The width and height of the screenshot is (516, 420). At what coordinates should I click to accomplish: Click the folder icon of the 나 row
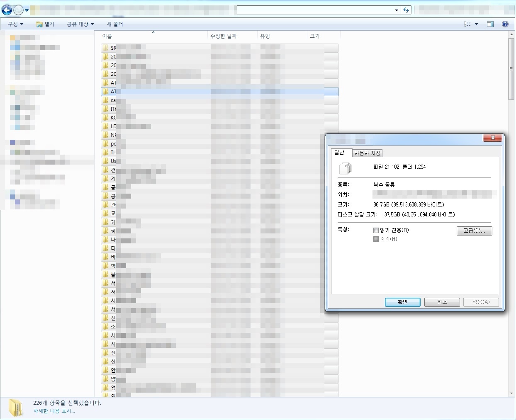point(105,239)
